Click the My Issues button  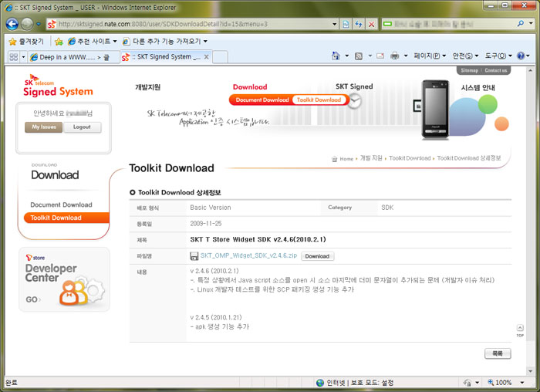[x=44, y=127]
